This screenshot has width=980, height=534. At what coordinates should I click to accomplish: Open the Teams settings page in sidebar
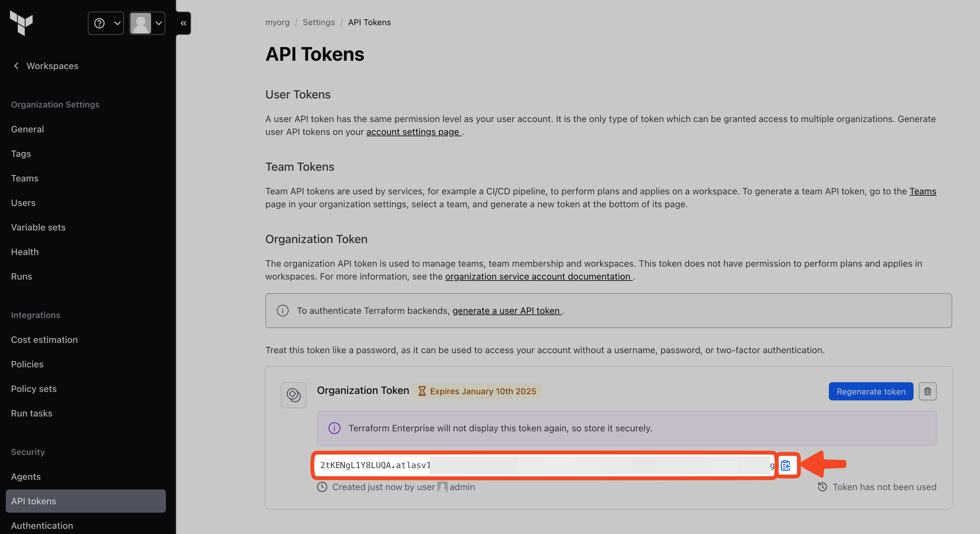[x=25, y=178]
